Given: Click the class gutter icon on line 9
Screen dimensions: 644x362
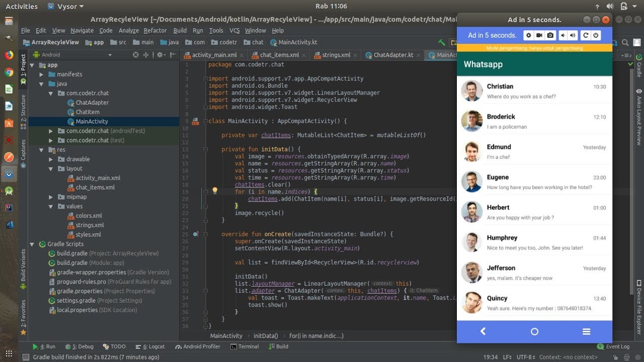Looking at the screenshot, I should pyautogui.click(x=195, y=121).
